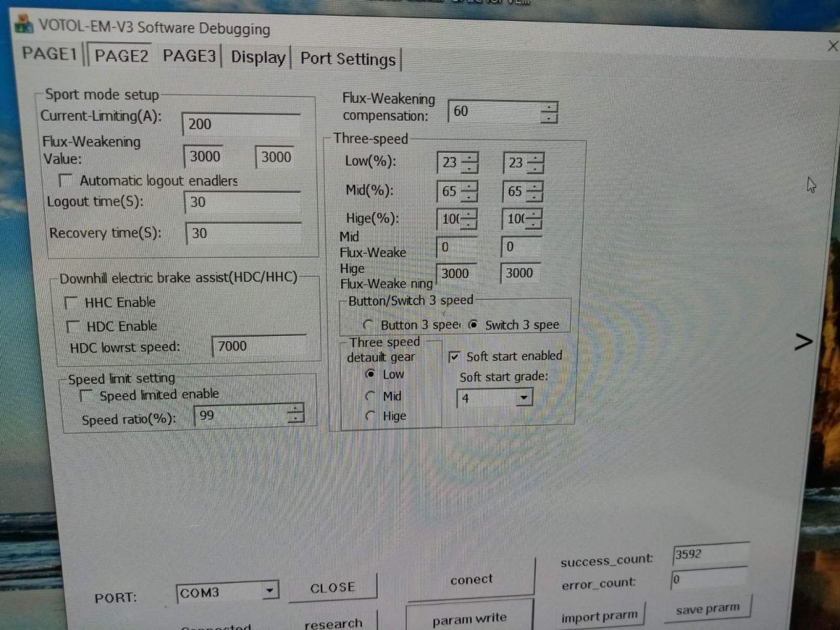Click Flux-Weakening compensation spinner arrows
The image size is (840, 630).
coord(549,113)
